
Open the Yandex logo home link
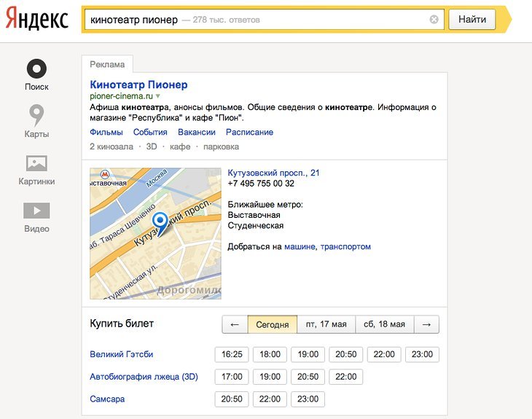37,19
